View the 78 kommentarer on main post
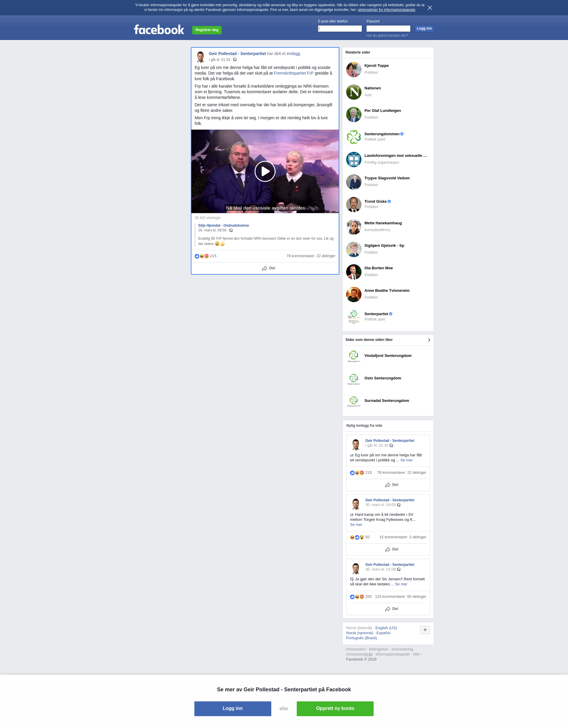 coord(300,256)
